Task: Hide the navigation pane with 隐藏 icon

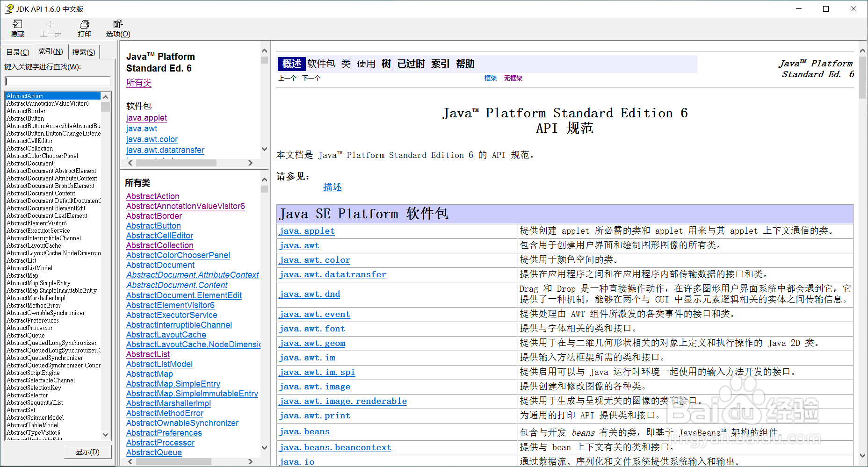Action: pos(17,28)
